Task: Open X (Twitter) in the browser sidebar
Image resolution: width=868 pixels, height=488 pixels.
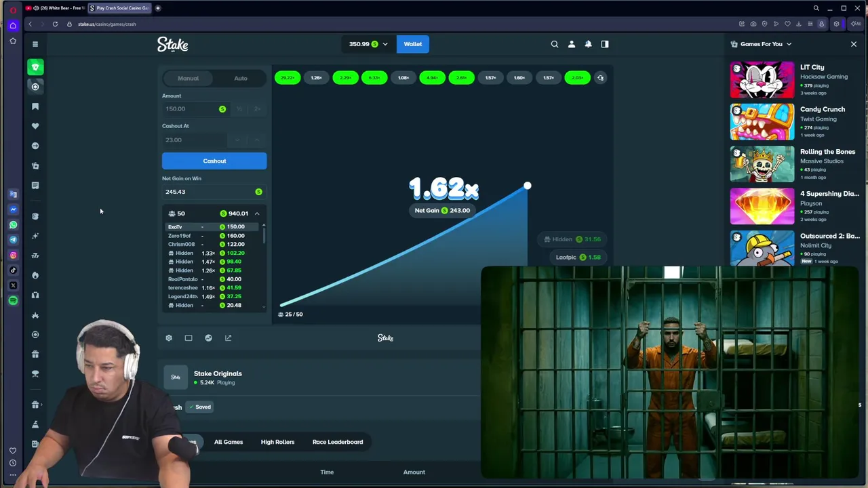Action: point(13,285)
